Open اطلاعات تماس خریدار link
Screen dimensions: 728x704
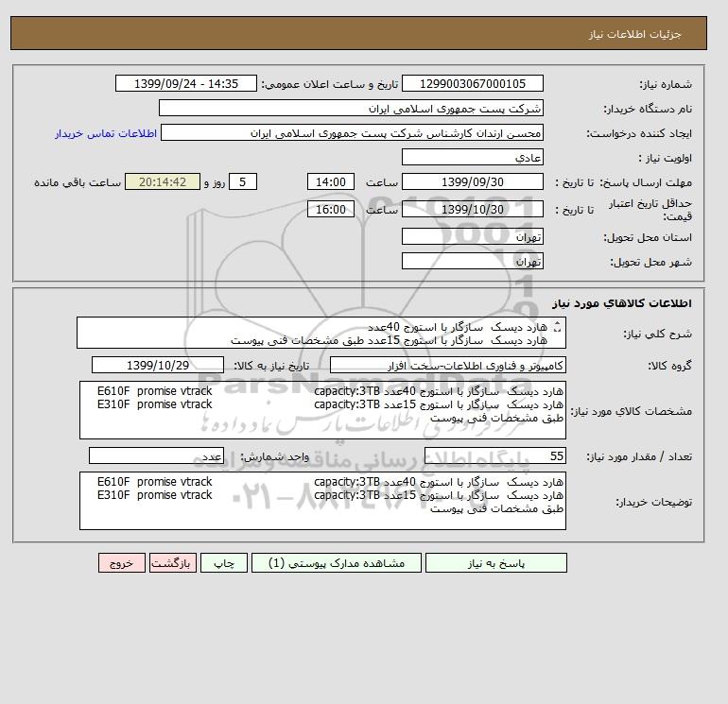(x=106, y=133)
